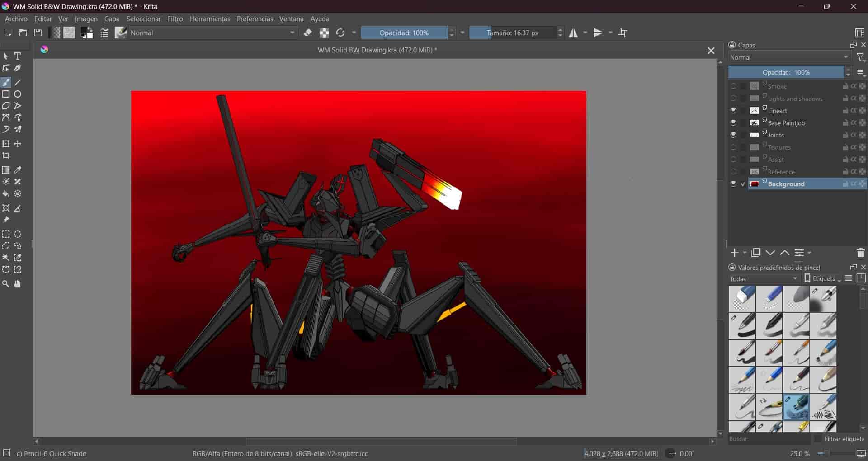Select the Polygon tool
Viewport: 868px width, 461px height.
[6, 106]
